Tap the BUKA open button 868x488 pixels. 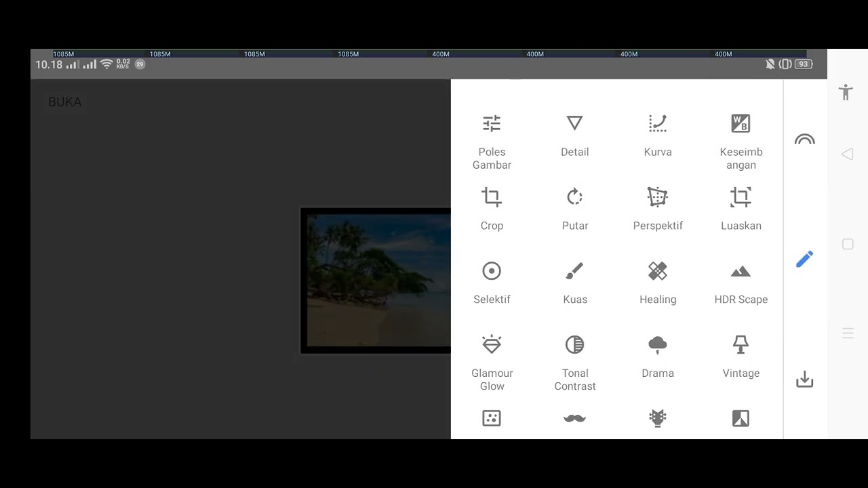point(65,102)
